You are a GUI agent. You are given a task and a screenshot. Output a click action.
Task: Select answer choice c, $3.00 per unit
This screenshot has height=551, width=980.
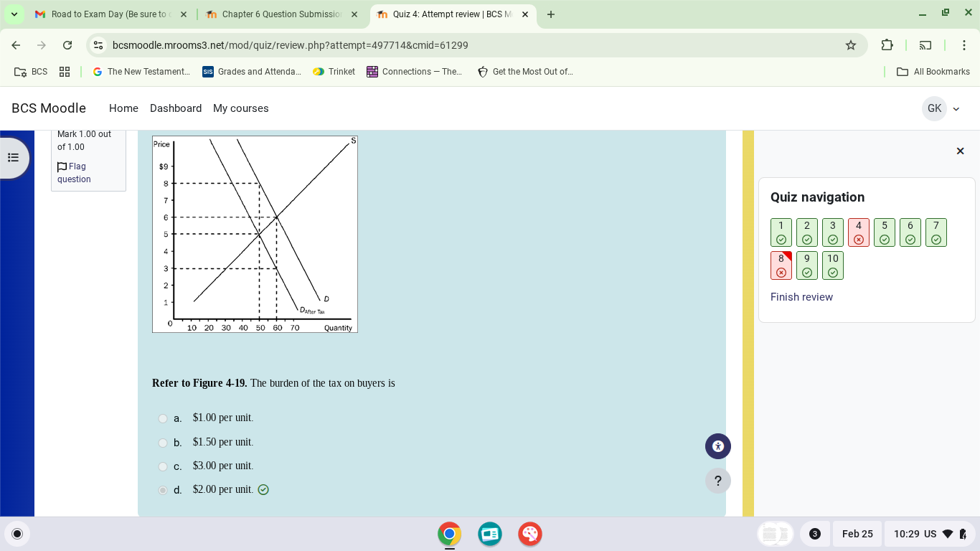163,466
